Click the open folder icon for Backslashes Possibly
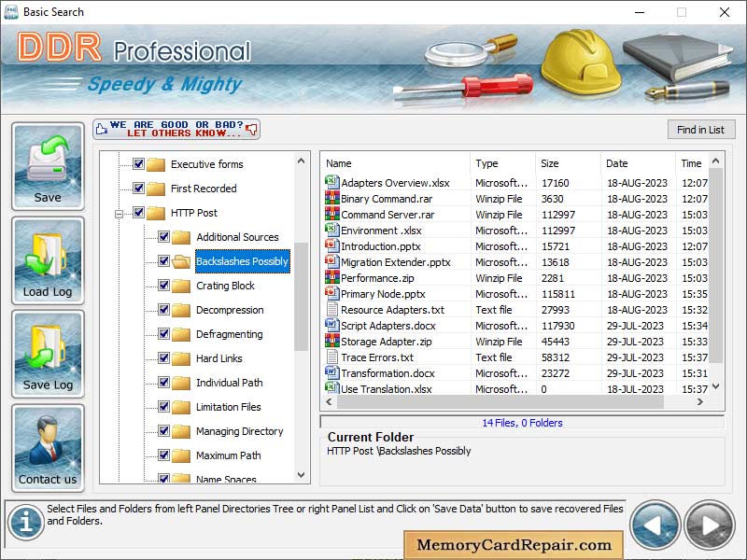The height and width of the screenshot is (560, 747). pos(181,261)
